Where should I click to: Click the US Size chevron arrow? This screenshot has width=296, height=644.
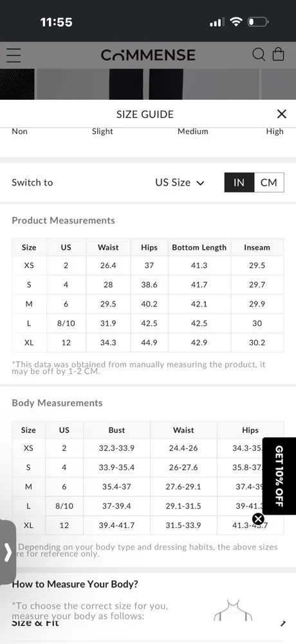(x=200, y=183)
